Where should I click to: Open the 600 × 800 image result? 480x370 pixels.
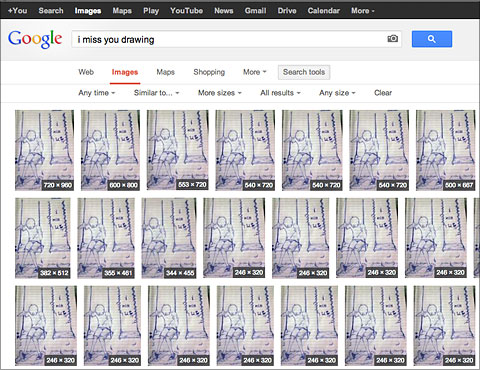click(111, 150)
